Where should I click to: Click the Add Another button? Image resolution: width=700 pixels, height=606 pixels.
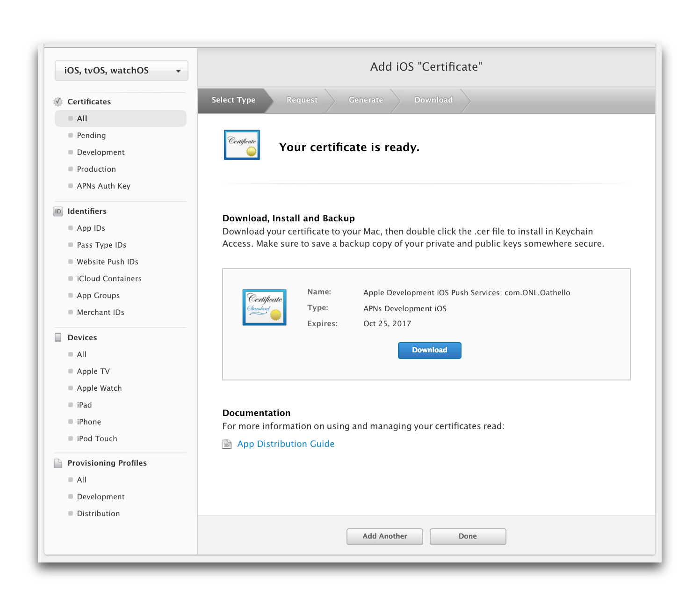pos(384,536)
